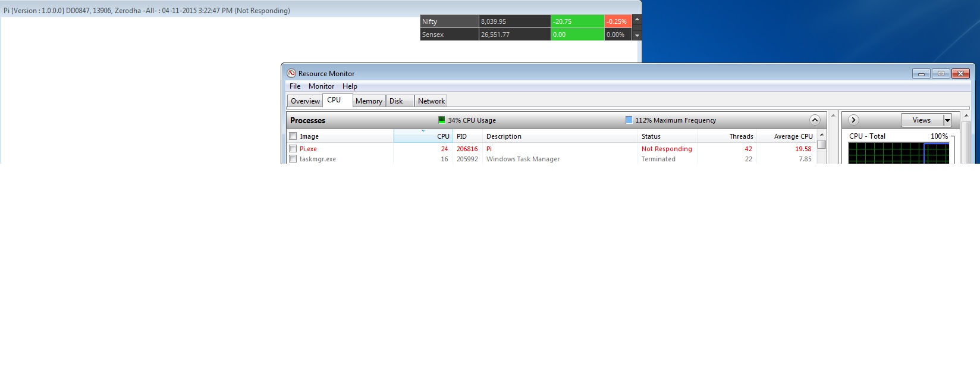The image size is (980, 375).
Task: Click Nifty value 8,039.95 in Pi
Action: click(x=494, y=21)
